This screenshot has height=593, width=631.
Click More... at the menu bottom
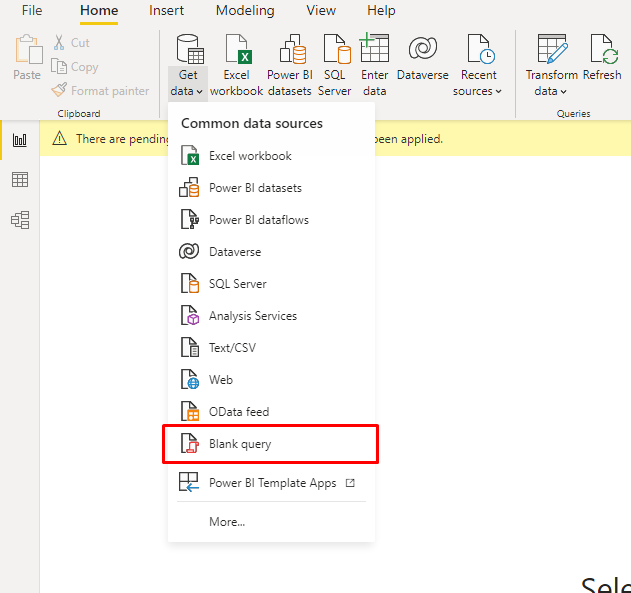[x=227, y=522]
